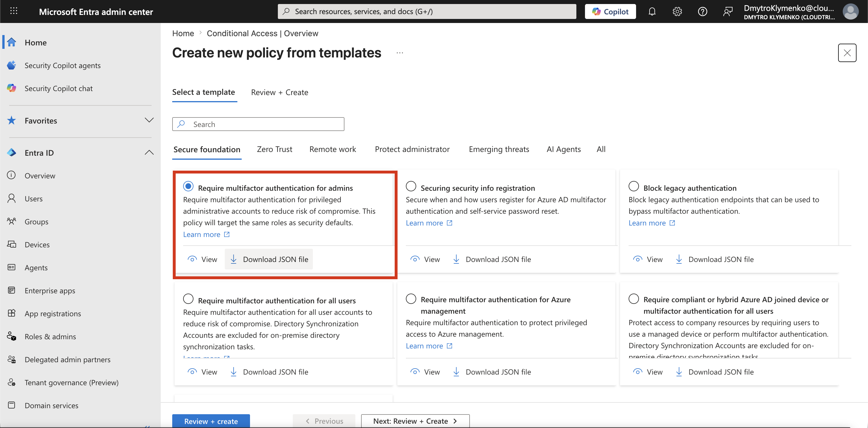This screenshot has height=428, width=868.
Task: Open portal settings gear icon
Action: pos(677,11)
